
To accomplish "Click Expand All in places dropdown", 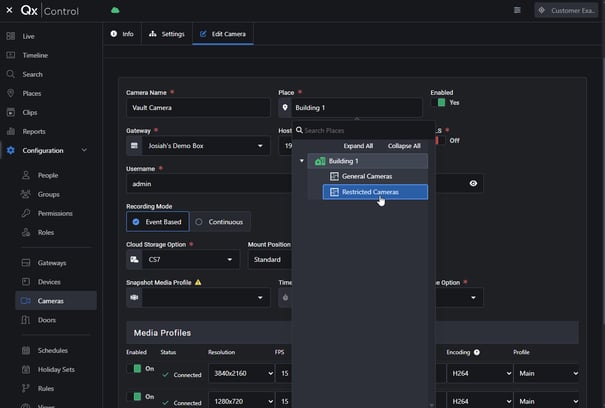I will click(x=358, y=146).
